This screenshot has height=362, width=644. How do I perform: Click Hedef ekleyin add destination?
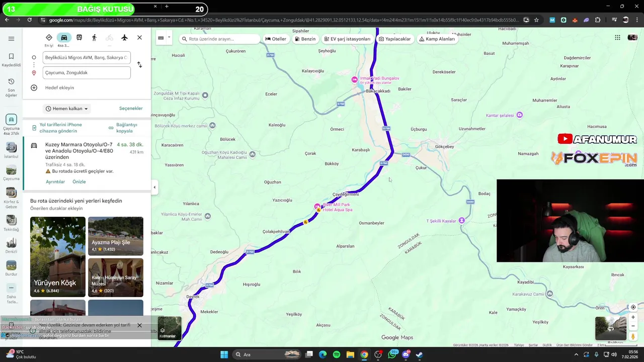(59, 87)
